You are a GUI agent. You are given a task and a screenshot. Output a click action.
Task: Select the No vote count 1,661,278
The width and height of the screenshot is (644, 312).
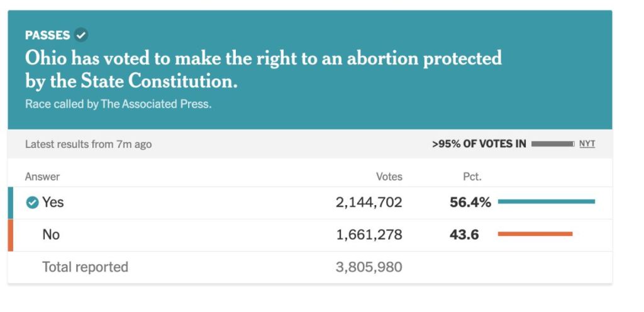point(369,235)
